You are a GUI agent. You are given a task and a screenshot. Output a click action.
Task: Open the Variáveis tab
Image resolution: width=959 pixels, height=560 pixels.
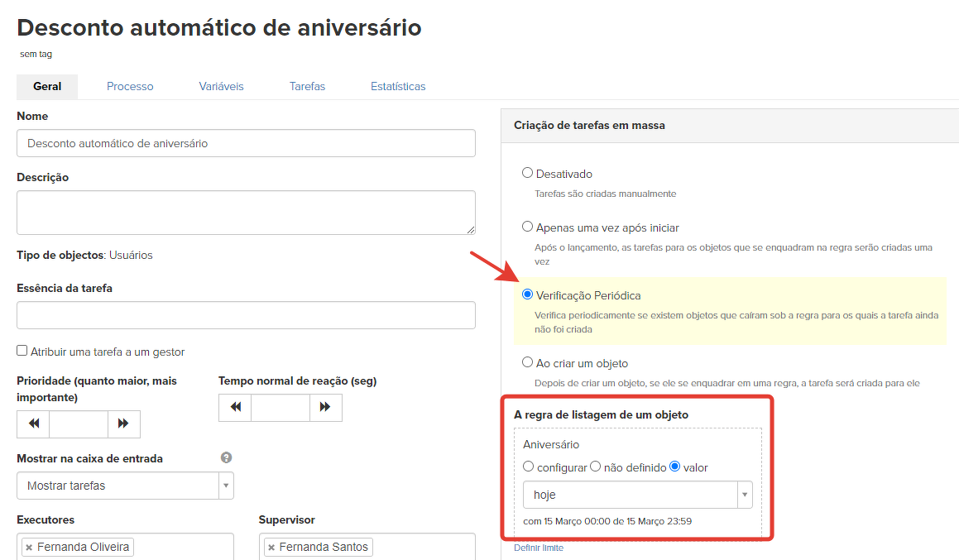(x=221, y=86)
